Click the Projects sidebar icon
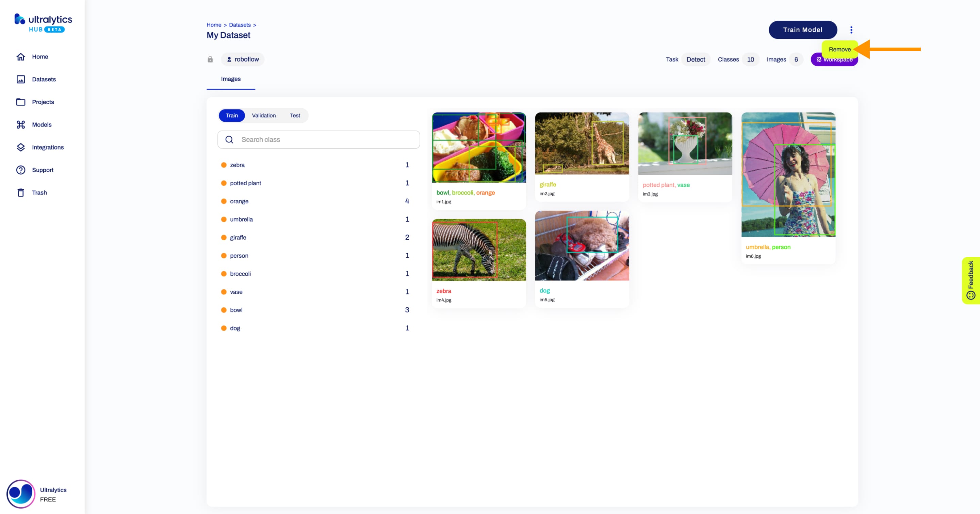The image size is (980, 514). 20,102
